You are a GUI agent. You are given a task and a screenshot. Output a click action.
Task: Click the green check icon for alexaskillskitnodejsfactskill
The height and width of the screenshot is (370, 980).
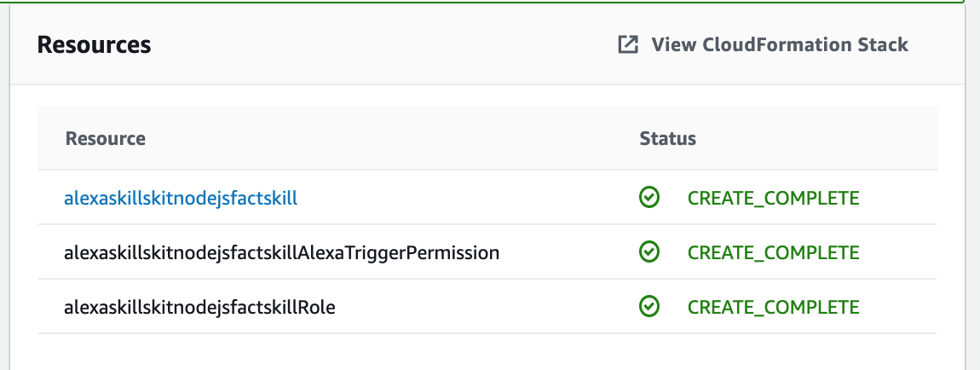pos(649,198)
